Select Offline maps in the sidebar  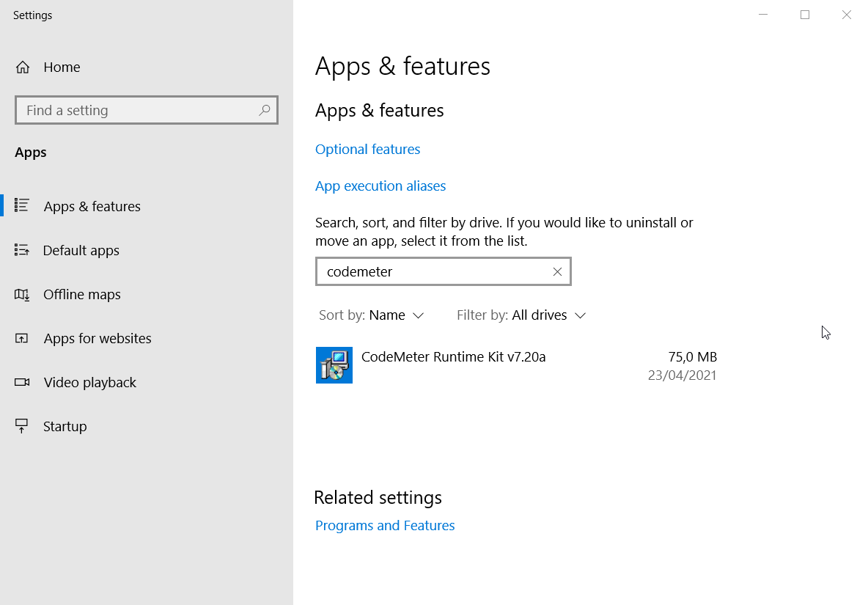pyautogui.click(x=147, y=294)
